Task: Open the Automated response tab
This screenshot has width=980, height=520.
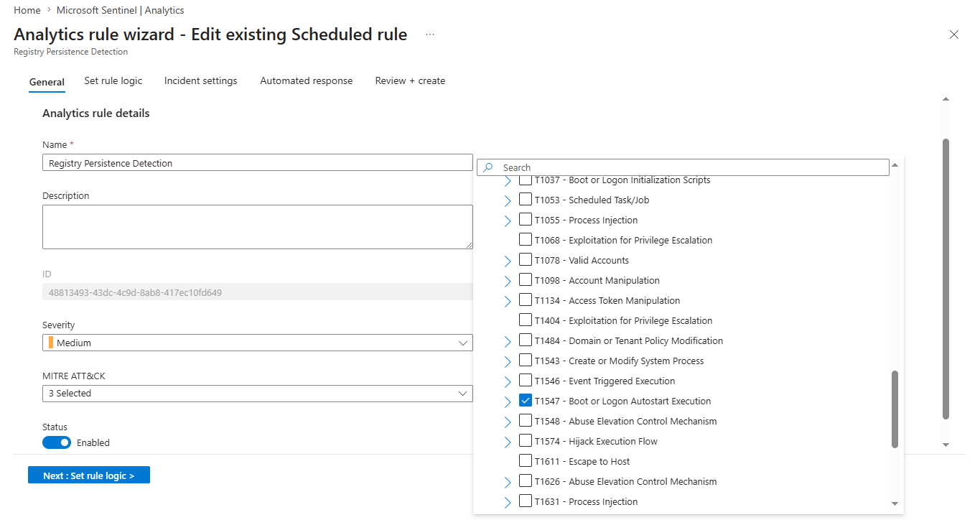Action: pos(307,80)
